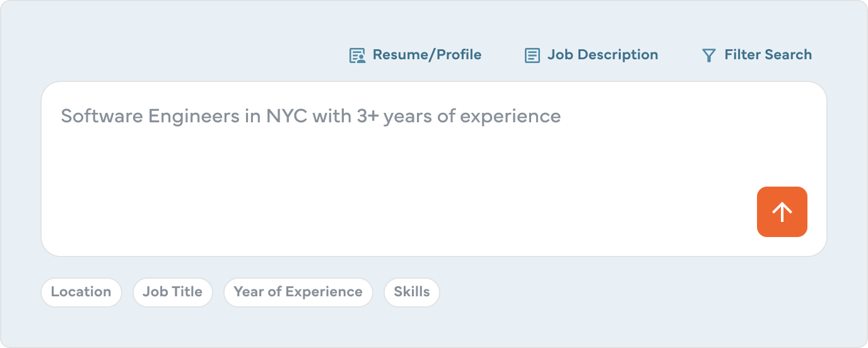Open the Filter Search option

point(756,55)
